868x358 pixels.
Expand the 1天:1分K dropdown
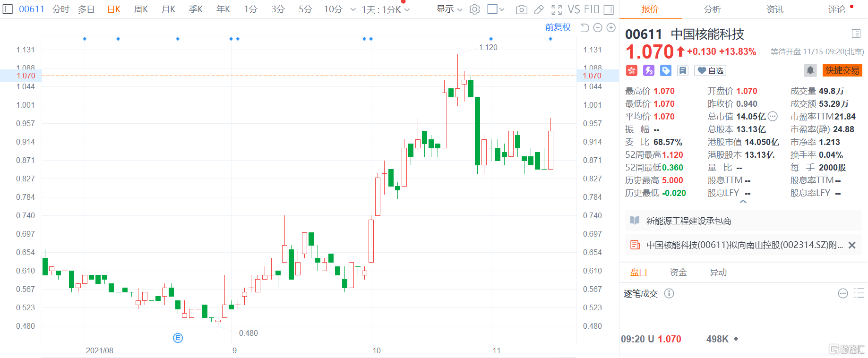[x=386, y=9]
